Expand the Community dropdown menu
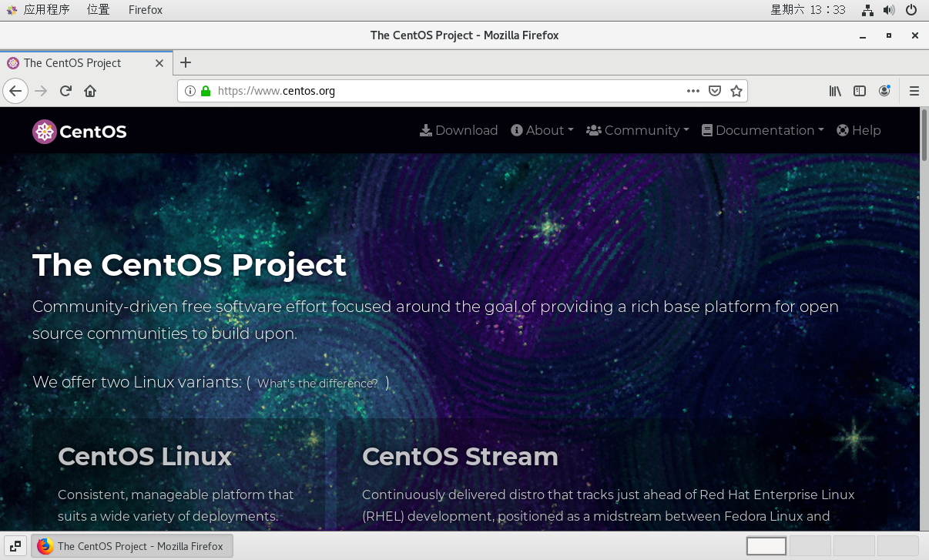This screenshot has width=929, height=560. (x=638, y=130)
